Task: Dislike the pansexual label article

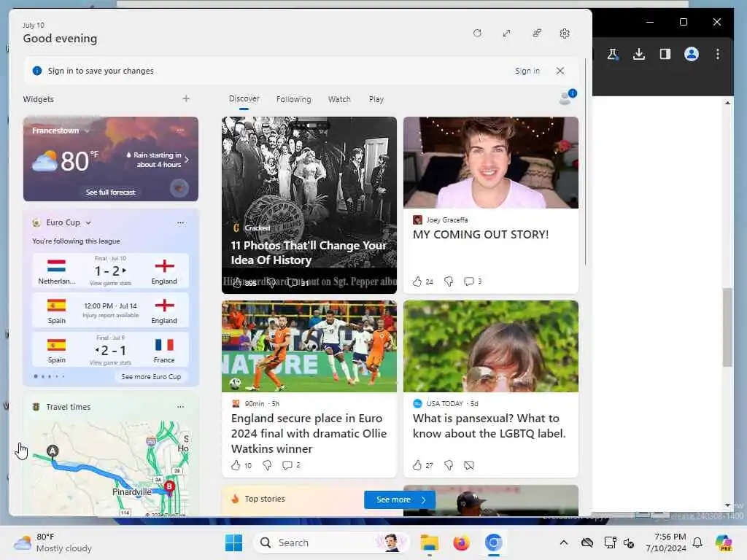Action: pyautogui.click(x=449, y=465)
